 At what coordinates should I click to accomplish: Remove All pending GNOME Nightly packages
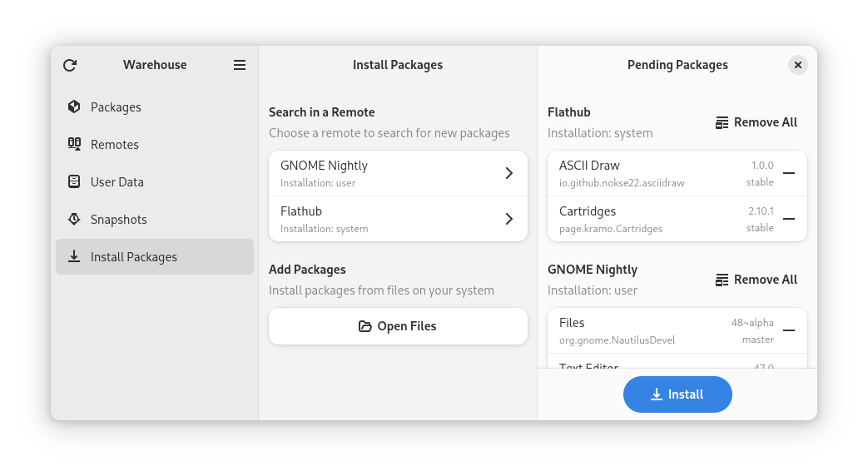(756, 280)
